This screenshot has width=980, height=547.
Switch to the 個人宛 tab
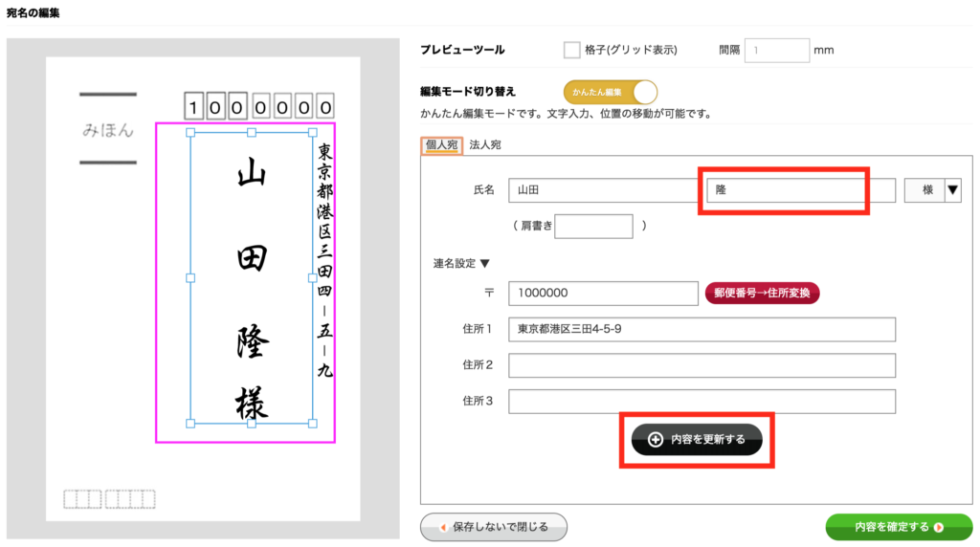pos(441,144)
